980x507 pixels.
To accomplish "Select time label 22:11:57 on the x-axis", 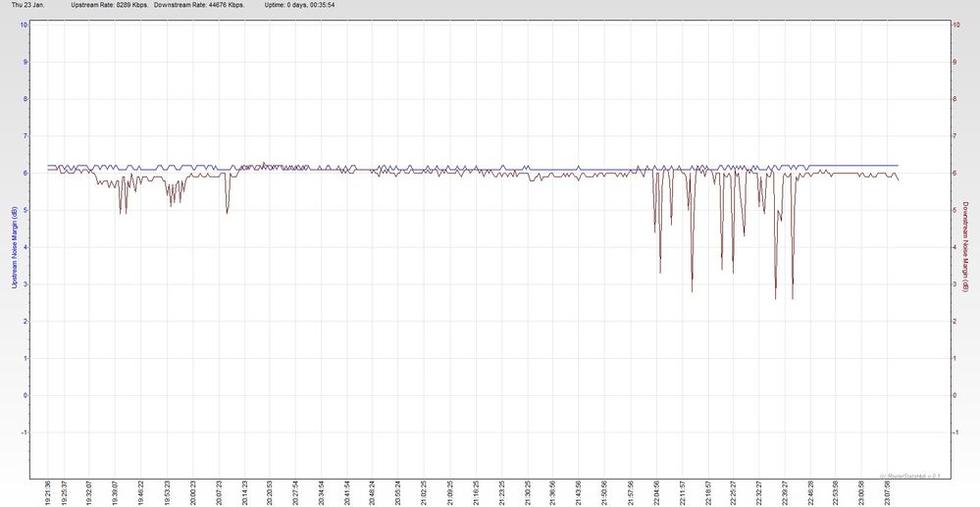I will tap(681, 492).
